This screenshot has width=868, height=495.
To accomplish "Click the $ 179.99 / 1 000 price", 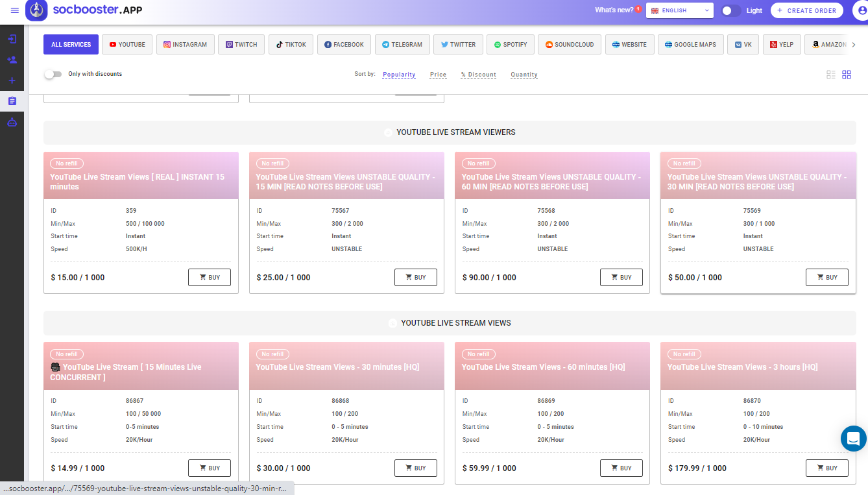I will (x=697, y=468).
